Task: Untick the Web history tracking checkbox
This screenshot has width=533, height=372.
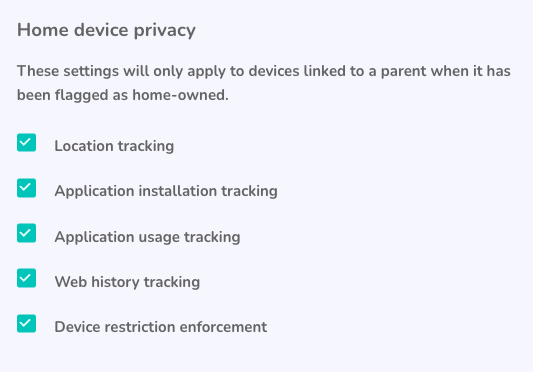Action: [x=27, y=278]
